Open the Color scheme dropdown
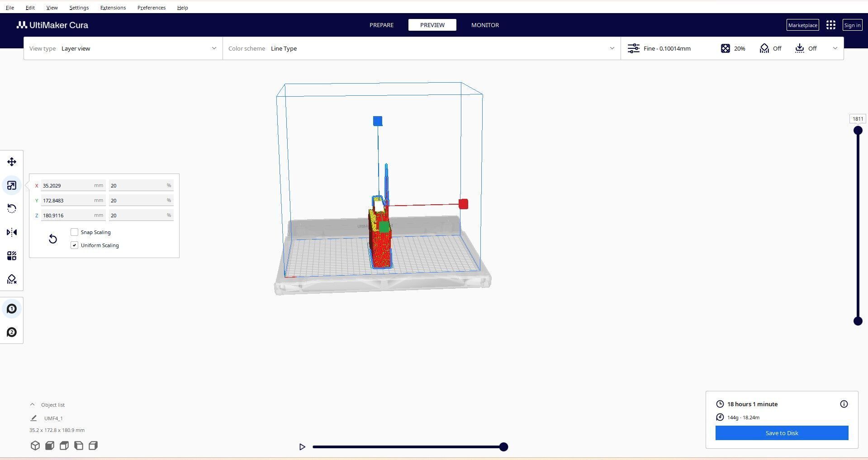Screen dimensions: 868x460 pos(422,48)
